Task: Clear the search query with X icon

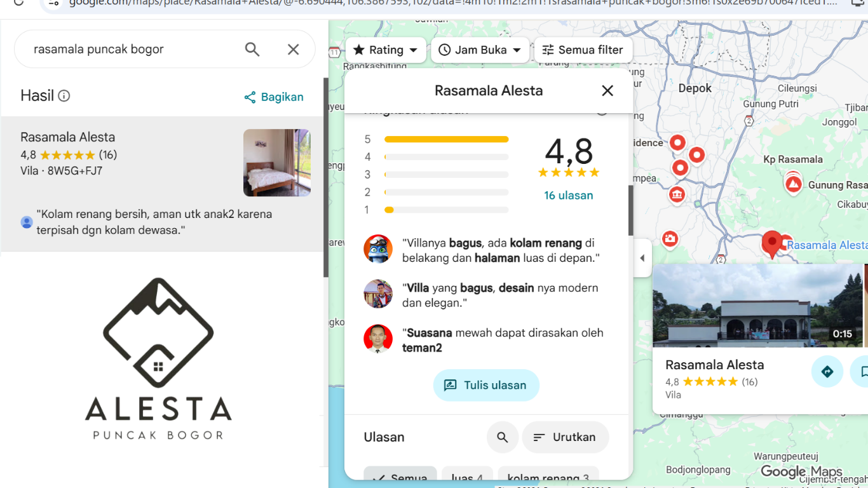Action: click(x=293, y=50)
